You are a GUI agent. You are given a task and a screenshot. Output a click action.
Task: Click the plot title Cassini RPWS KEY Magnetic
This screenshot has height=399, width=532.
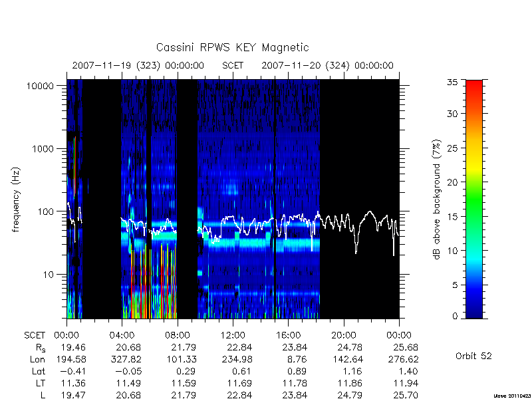[232, 47]
